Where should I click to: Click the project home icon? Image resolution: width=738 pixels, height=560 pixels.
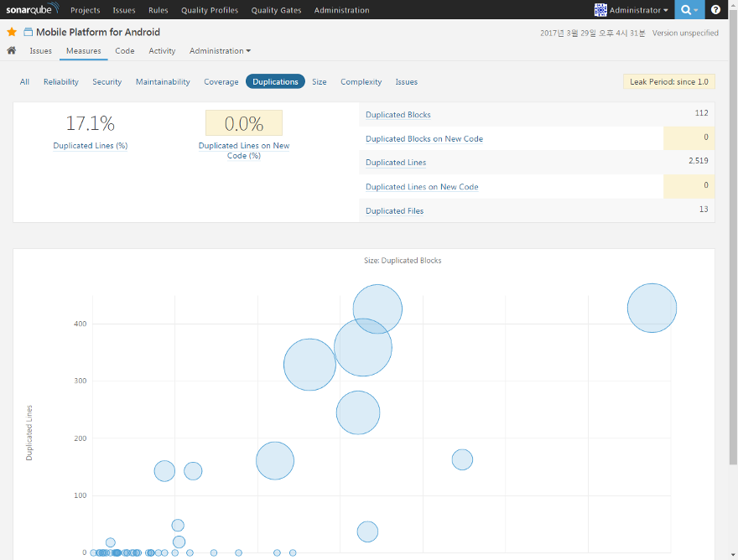pos(11,50)
